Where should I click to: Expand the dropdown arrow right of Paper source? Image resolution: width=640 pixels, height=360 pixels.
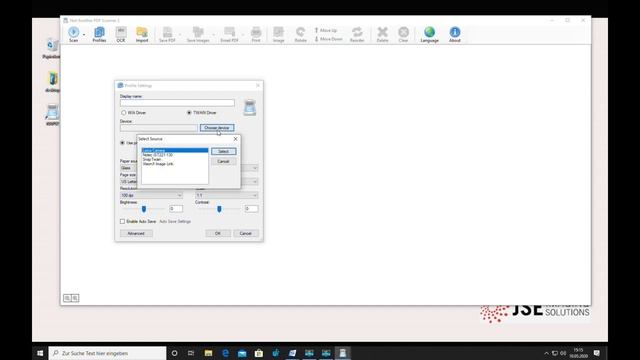click(x=255, y=168)
